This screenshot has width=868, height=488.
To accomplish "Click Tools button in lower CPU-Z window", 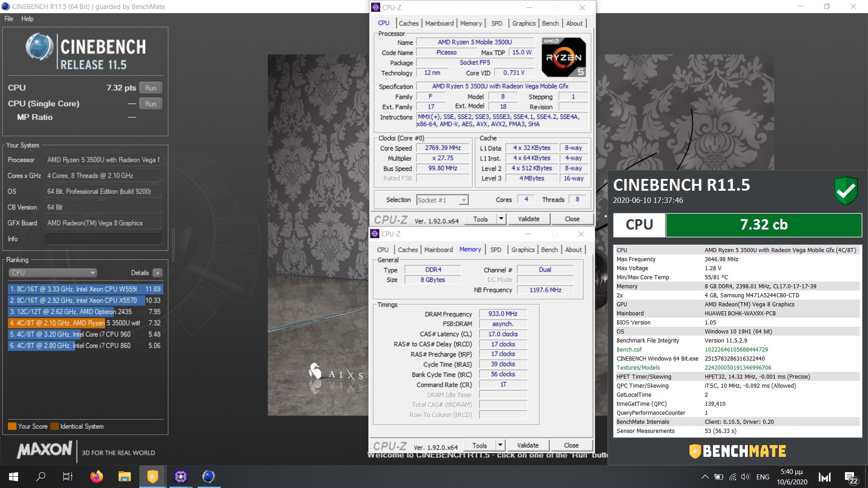I will pyautogui.click(x=480, y=446).
